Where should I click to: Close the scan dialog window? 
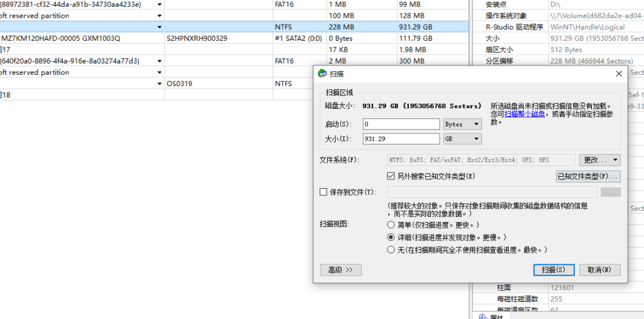click(x=619, y=74)
